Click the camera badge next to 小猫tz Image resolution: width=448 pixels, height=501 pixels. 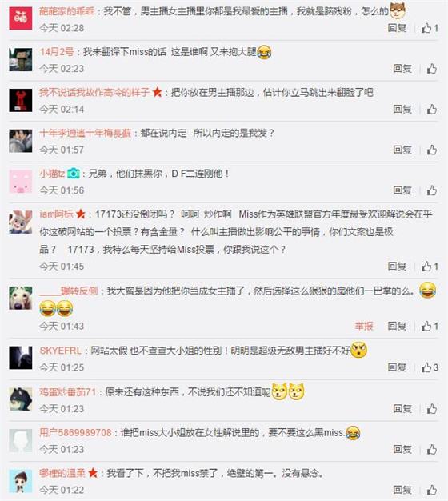(x=74, y=174)
